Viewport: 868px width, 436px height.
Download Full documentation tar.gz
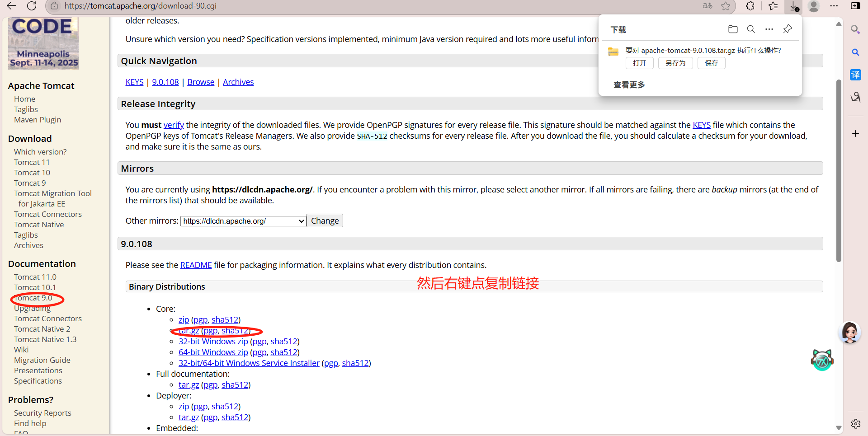pos(189,385)
